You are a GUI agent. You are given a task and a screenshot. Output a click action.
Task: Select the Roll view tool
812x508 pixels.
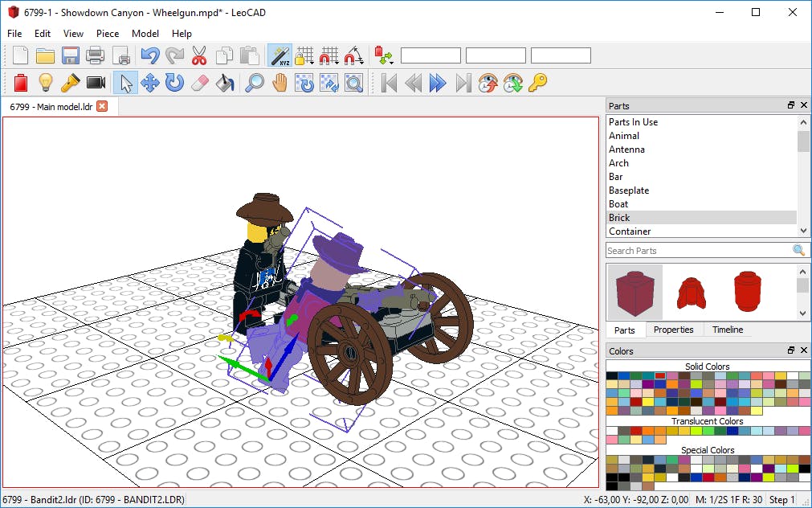[x=328, y=83]
